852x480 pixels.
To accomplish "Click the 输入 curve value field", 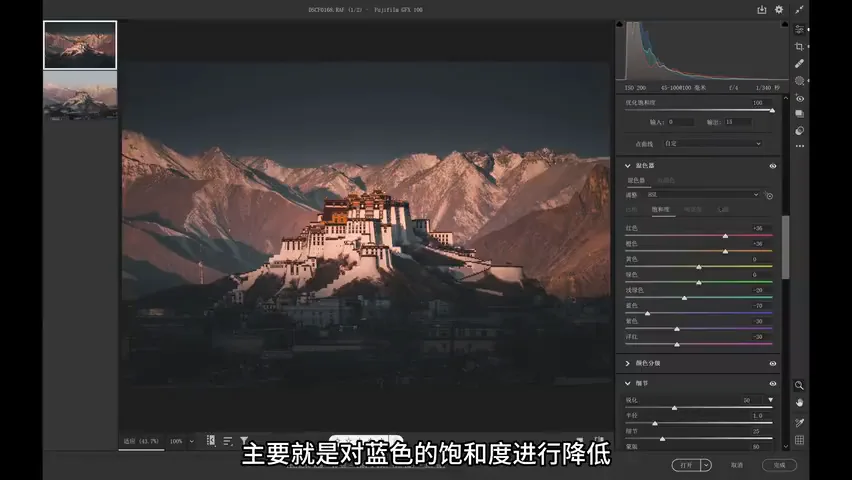I will coord(680,122).
